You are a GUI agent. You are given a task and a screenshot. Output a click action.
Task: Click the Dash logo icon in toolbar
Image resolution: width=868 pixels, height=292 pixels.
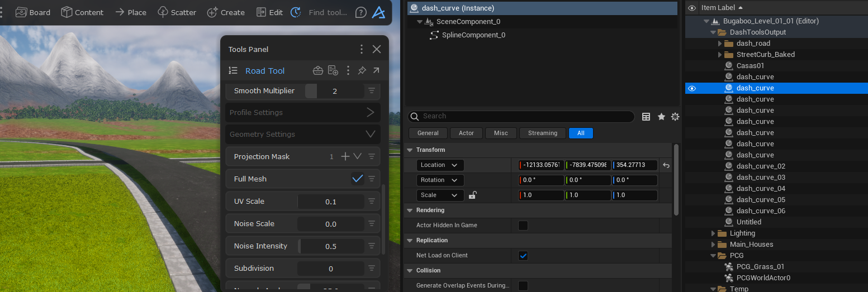pos(379,12)
